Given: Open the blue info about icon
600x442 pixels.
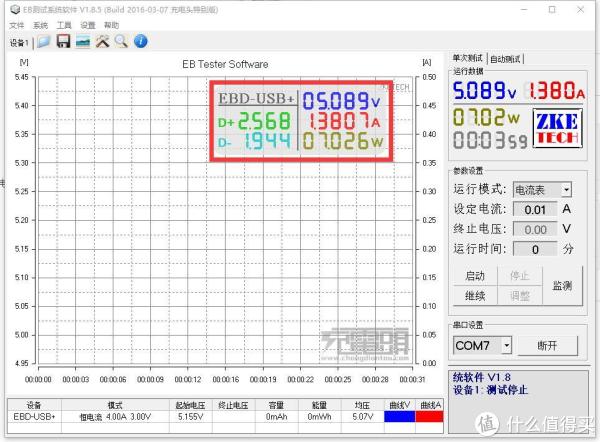Looking at the screenshot, I should pos(141,41).
